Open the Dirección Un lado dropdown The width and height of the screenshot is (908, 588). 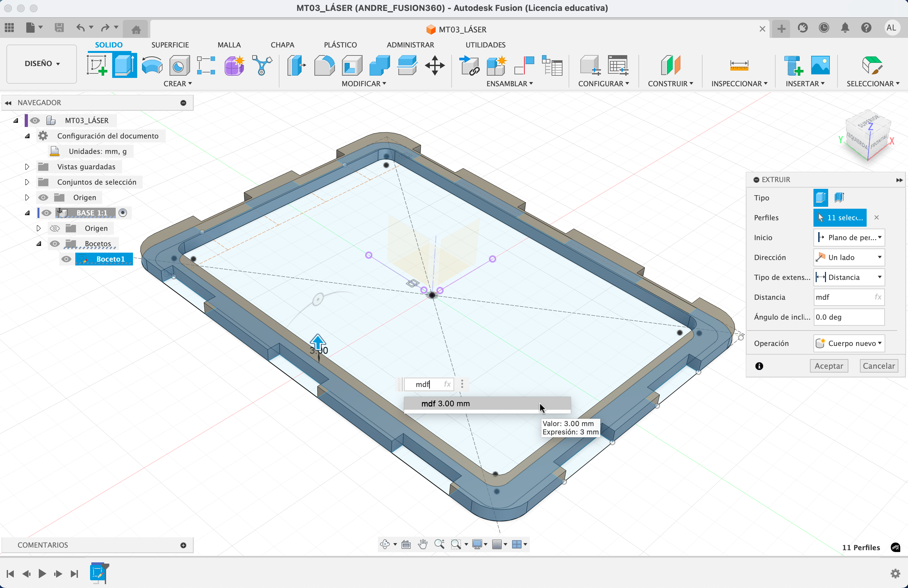coord(849,257)
